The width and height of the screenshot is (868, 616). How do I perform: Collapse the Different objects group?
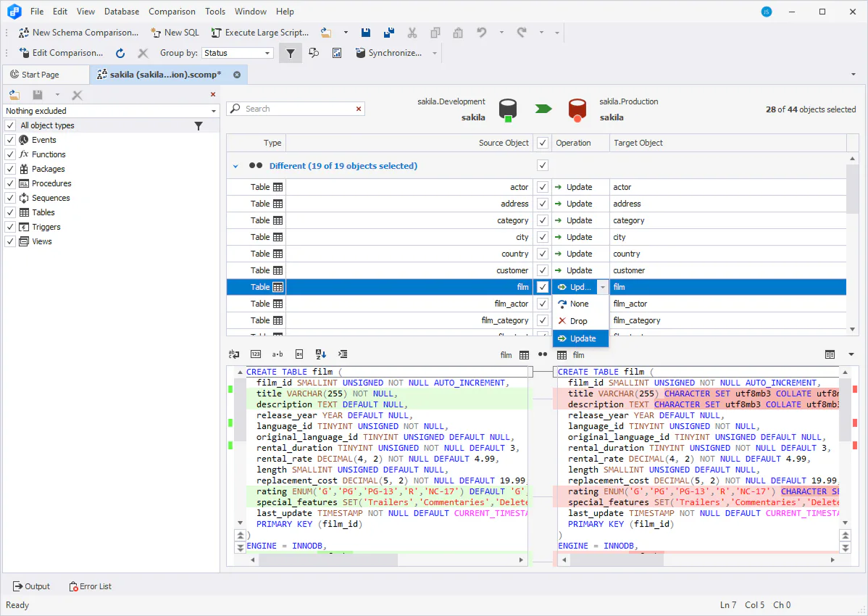[235, 166]
